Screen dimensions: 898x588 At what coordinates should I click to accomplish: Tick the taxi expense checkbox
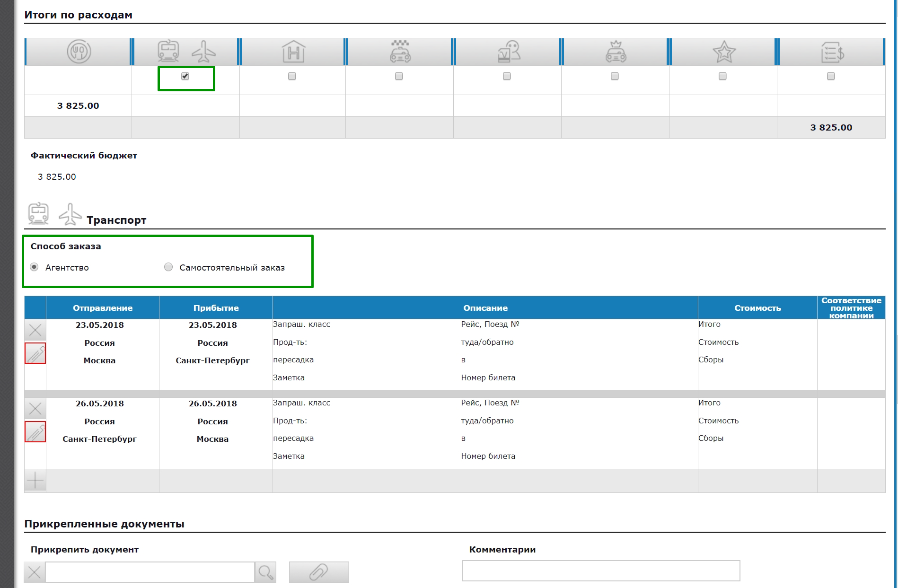[x=399, y=76]
